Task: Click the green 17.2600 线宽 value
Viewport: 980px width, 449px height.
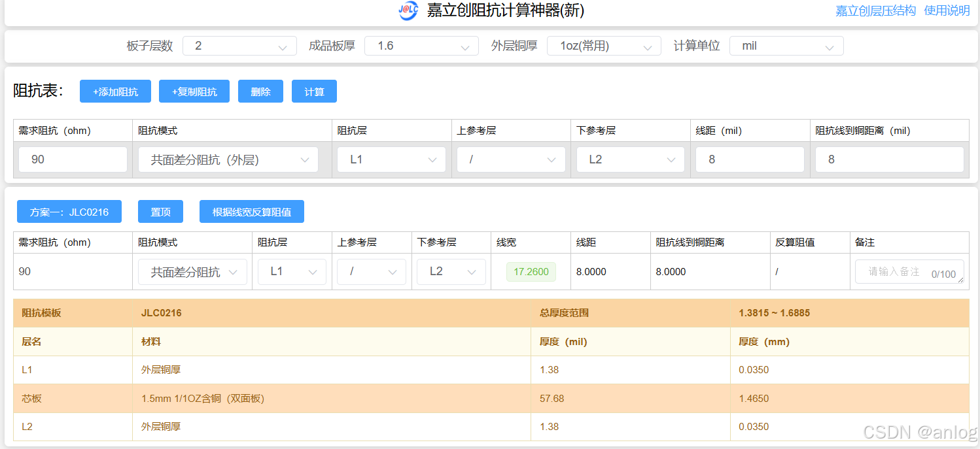Action: 531,272
